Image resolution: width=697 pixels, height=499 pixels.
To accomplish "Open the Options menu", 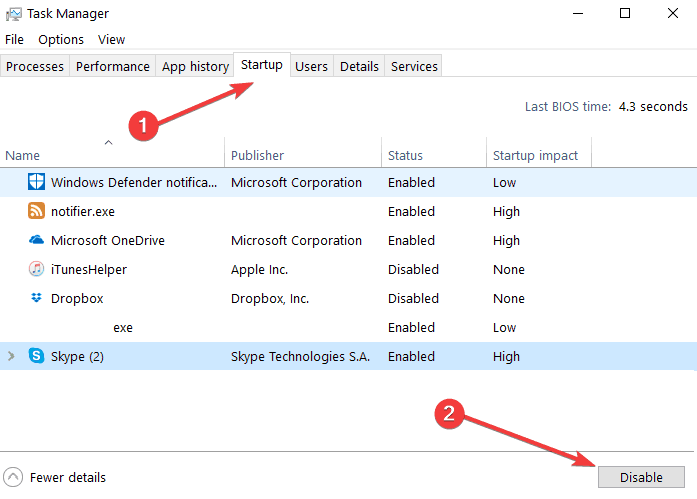I will (61, 39).
